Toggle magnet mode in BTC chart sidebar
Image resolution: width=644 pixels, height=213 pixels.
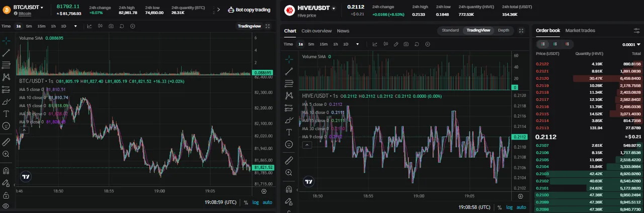6,170
